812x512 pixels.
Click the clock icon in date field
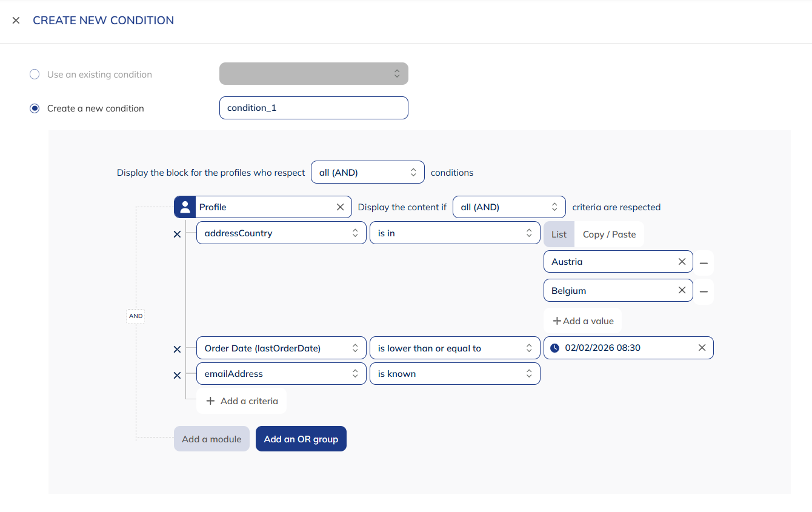coord(554,348)
